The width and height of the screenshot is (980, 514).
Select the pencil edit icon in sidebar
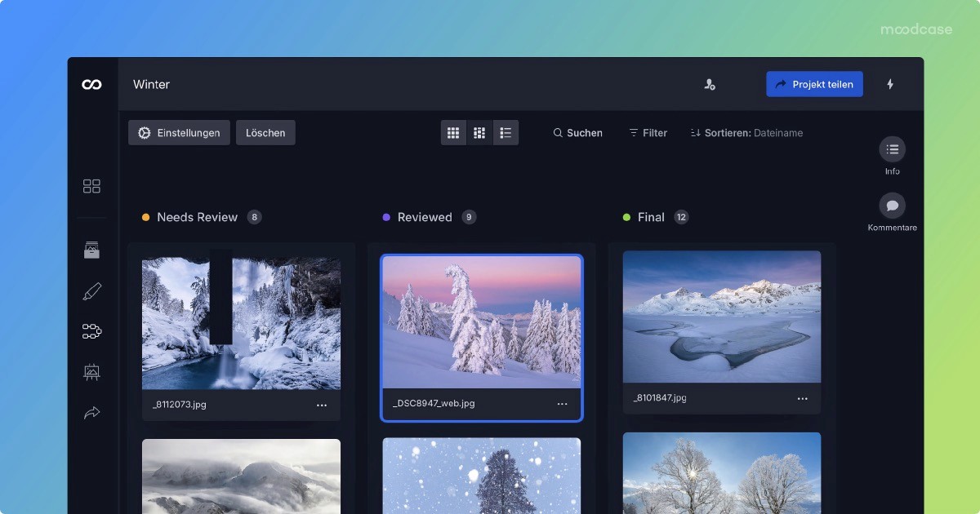point(91,291)
